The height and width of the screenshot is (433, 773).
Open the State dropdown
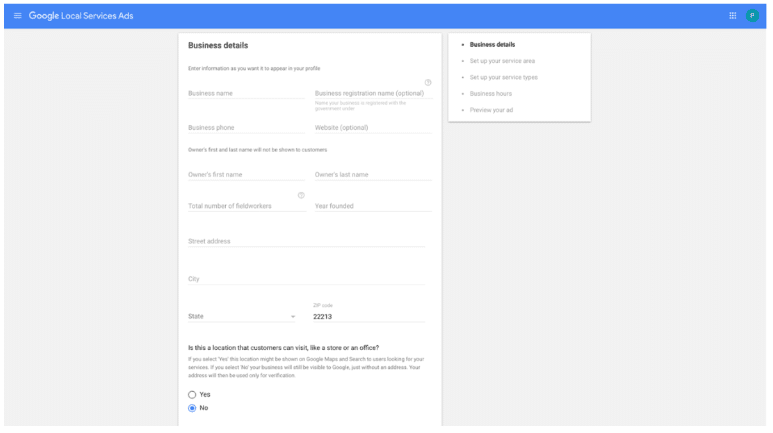point(242,316)
